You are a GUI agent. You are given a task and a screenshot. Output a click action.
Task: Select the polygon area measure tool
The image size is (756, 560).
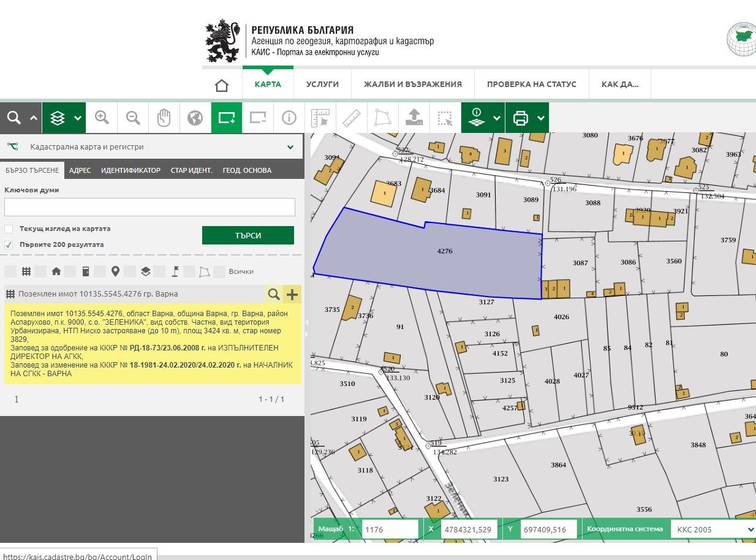coord(383,118)
